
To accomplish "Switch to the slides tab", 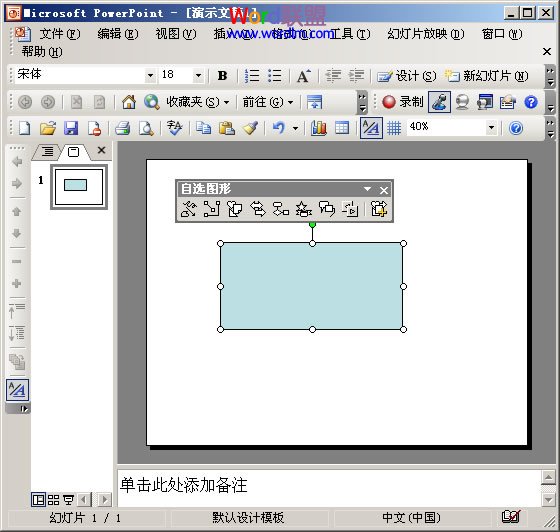I will pyautogui.click(x=74, y=152).
